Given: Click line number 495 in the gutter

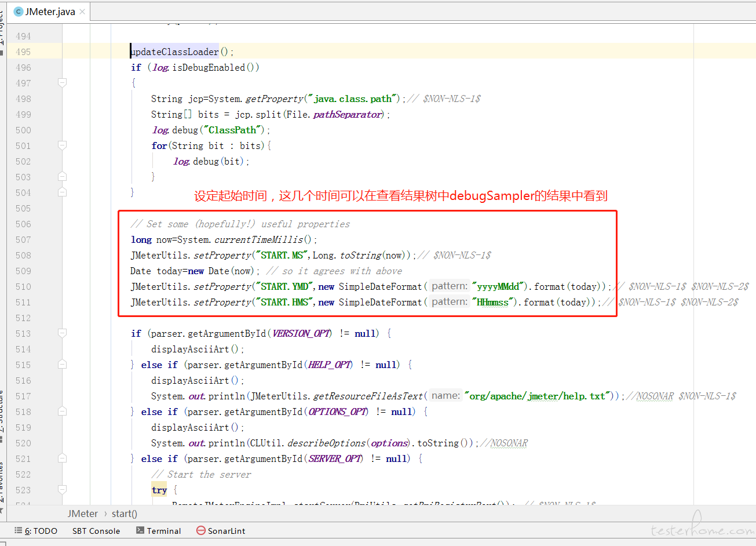Looking at the screenshot, I should pos(24,52).
